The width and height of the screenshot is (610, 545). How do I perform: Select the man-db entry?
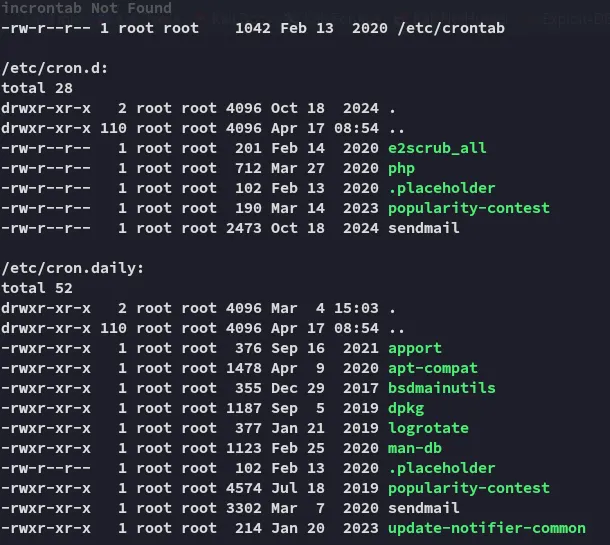(415, 448)
